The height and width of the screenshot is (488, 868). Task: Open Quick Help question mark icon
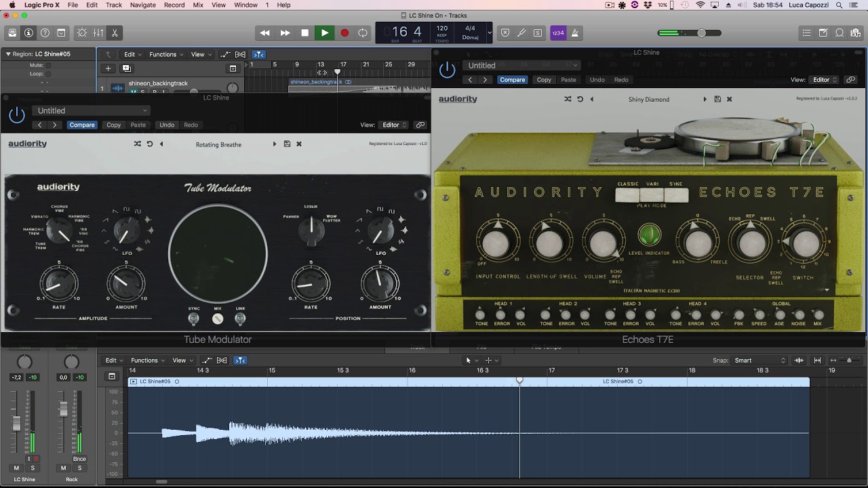point(45,33)
